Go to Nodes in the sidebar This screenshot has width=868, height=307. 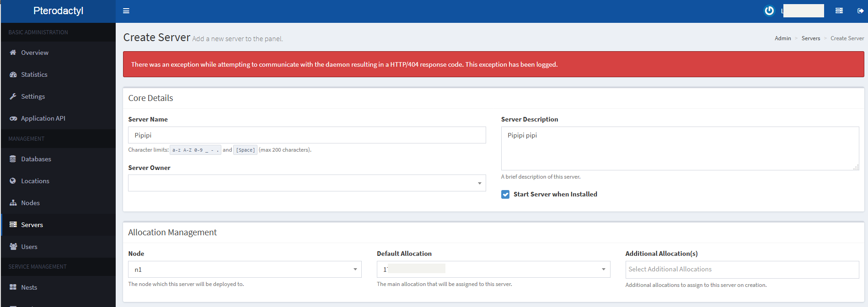click(30, 203)
